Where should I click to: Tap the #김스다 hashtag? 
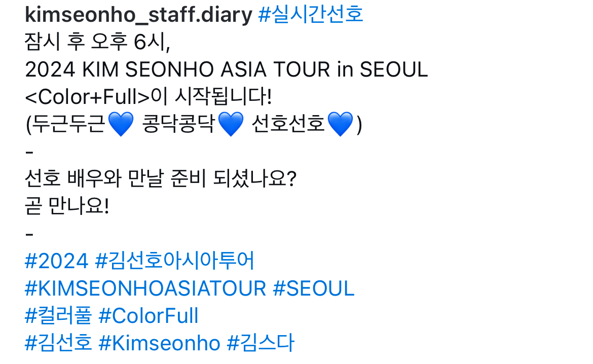[261, 344]
